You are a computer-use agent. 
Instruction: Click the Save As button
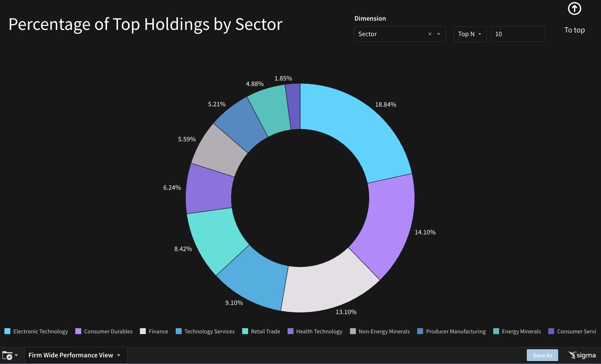[x=542, y=355]
